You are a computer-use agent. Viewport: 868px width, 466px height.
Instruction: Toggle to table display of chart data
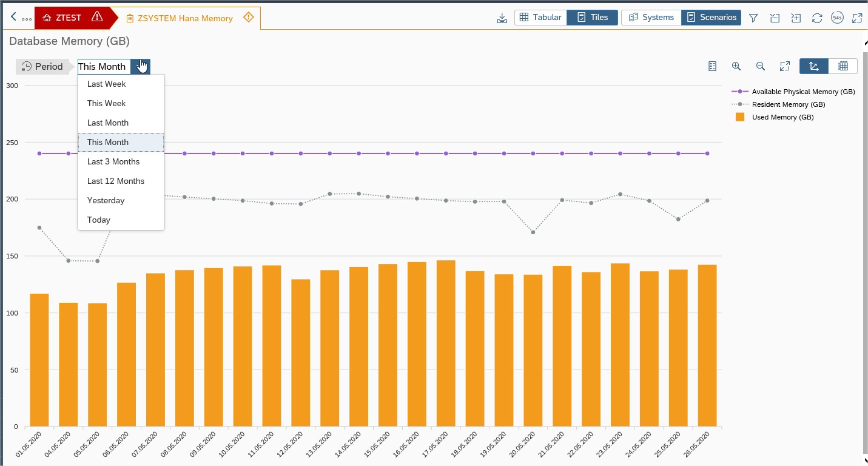click(843, 66)
